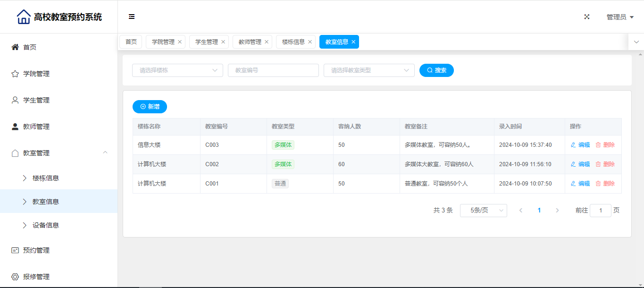Click the 搜索 button
The height and width of the screenshot is (288, 644).
point(436,70)
